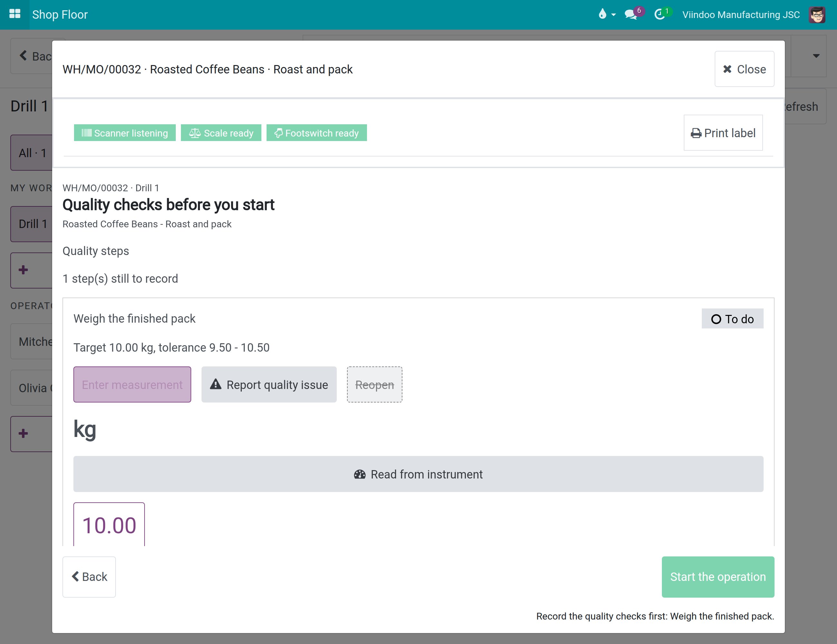Click the dialog title WH/MO/00032 Roasted Coffee Beans

[x=207, y=69]
